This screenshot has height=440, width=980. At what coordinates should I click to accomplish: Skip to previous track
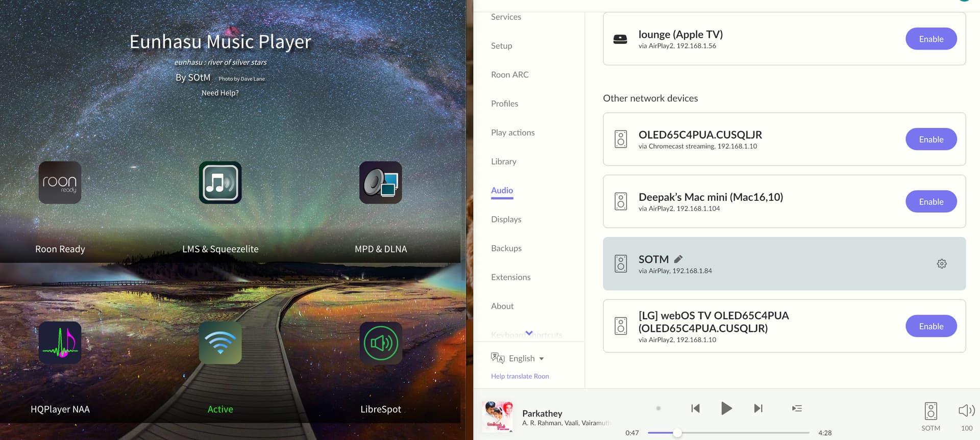pos(695,408)
